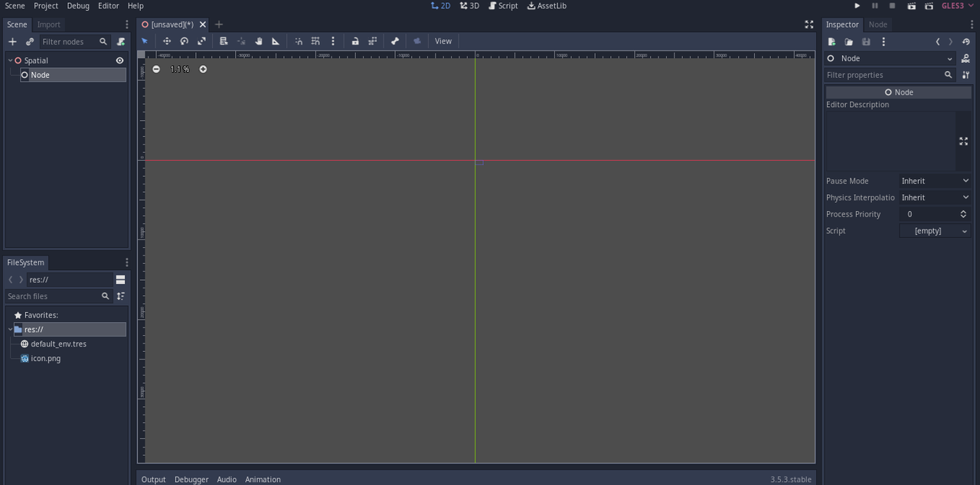This screenshot has width=980, height=485.
Task: Switch to the 2D workspace
Action: 441,5
